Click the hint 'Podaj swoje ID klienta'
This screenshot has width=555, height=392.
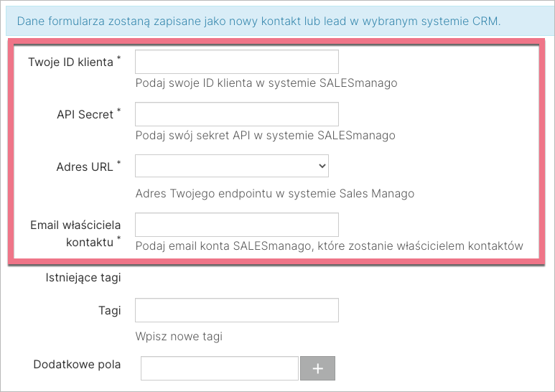[266, 83]
